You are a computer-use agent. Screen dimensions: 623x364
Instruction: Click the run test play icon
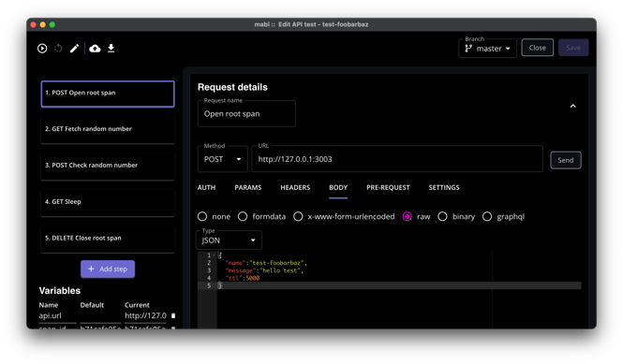pos(42,49)
